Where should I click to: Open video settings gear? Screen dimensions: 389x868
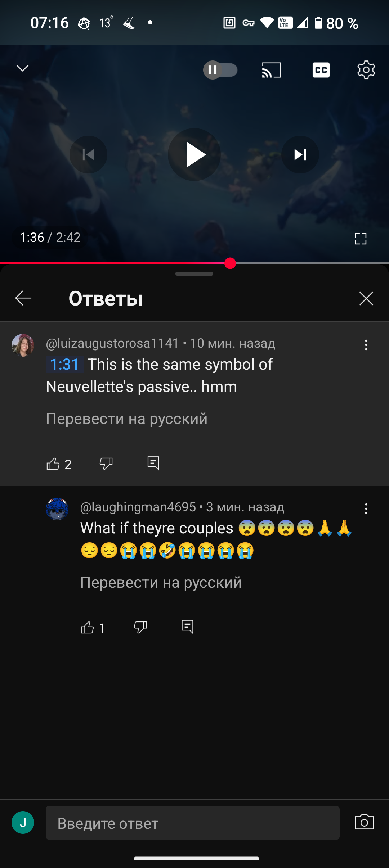coord(366,70)
